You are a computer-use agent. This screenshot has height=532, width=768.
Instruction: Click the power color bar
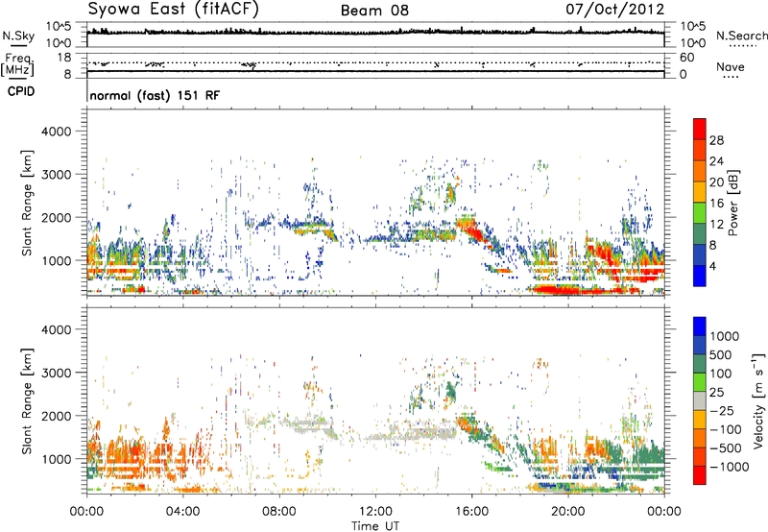click(700, 203)
